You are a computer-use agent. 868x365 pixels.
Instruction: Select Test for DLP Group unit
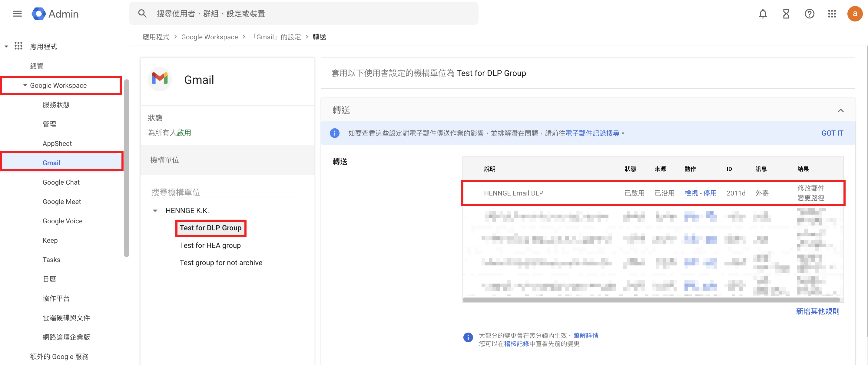pos(210,228)
